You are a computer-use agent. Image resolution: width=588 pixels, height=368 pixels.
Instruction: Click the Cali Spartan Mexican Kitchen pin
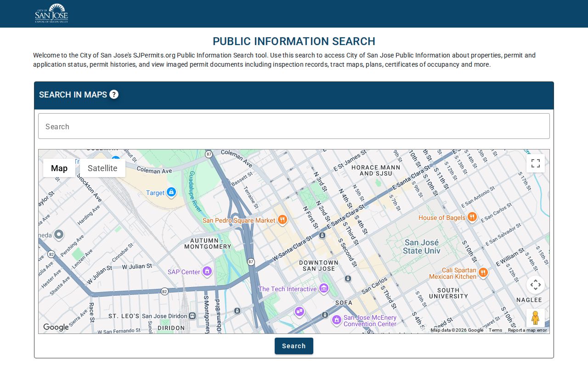pyautogui.click(x=483, y=273)
